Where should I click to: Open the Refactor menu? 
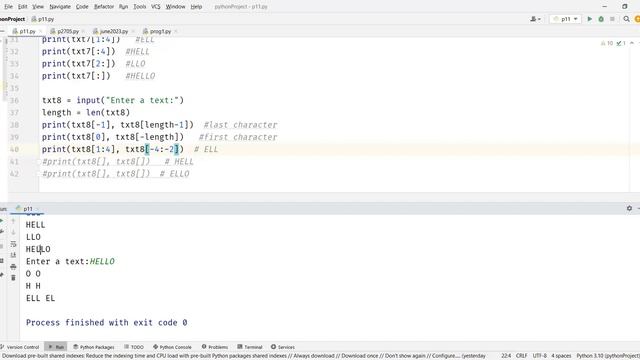coord(104,7)
